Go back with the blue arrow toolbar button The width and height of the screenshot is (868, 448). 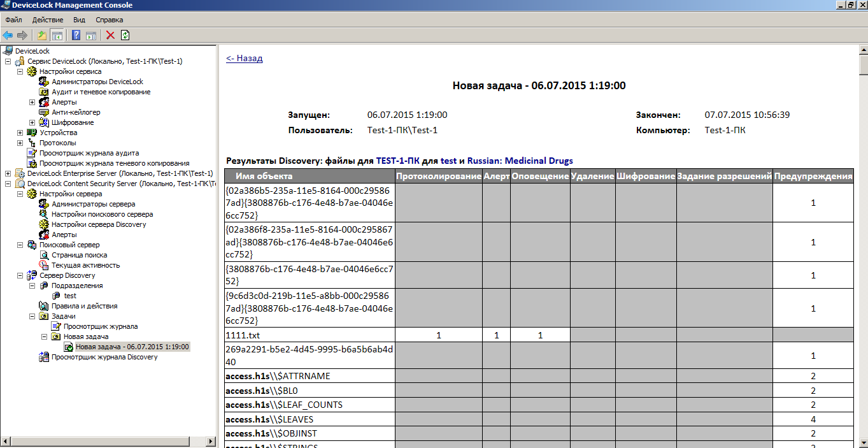8,35
